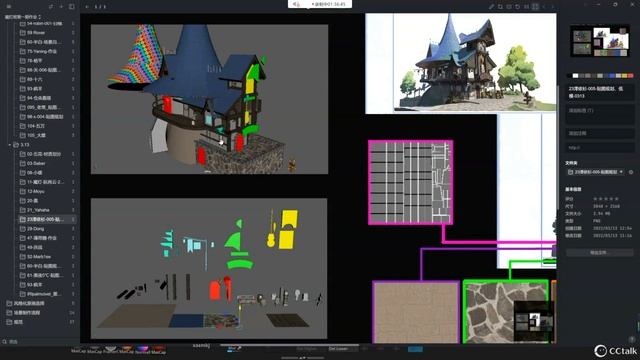Click the sidebar search field
Screen dimensions: 640x360
(x=40, y=342)
